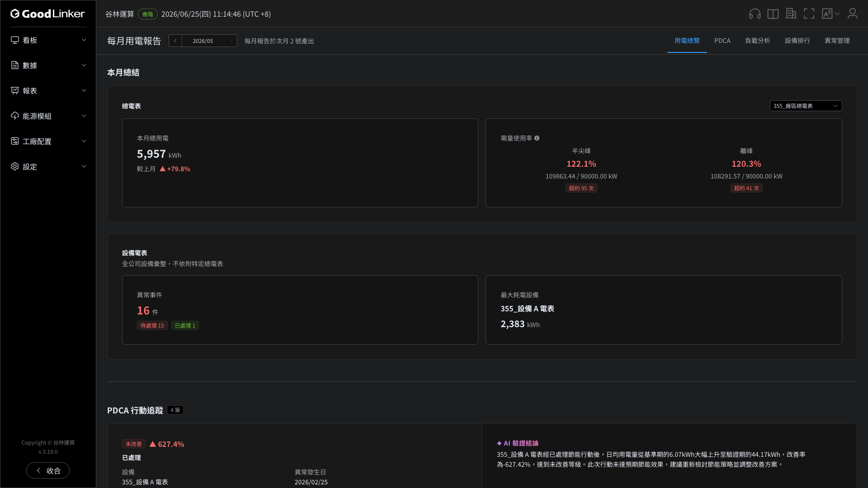Click the building organization icon

(x=791, y=14)
